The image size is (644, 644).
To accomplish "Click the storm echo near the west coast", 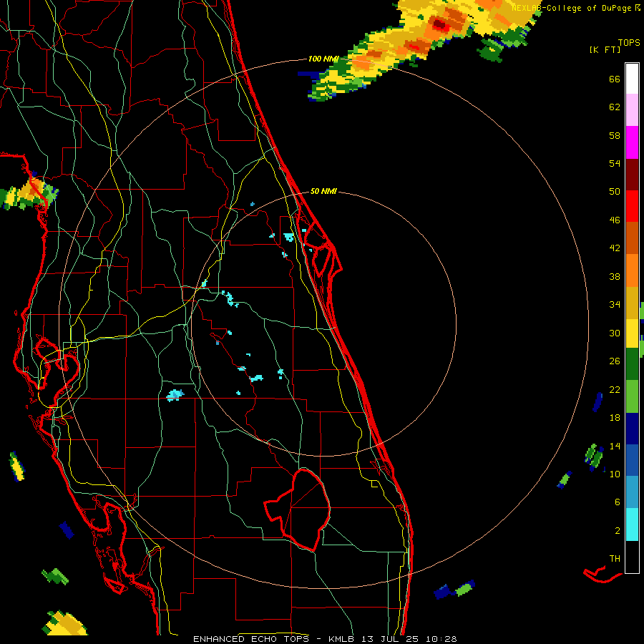I will point(29,193).
